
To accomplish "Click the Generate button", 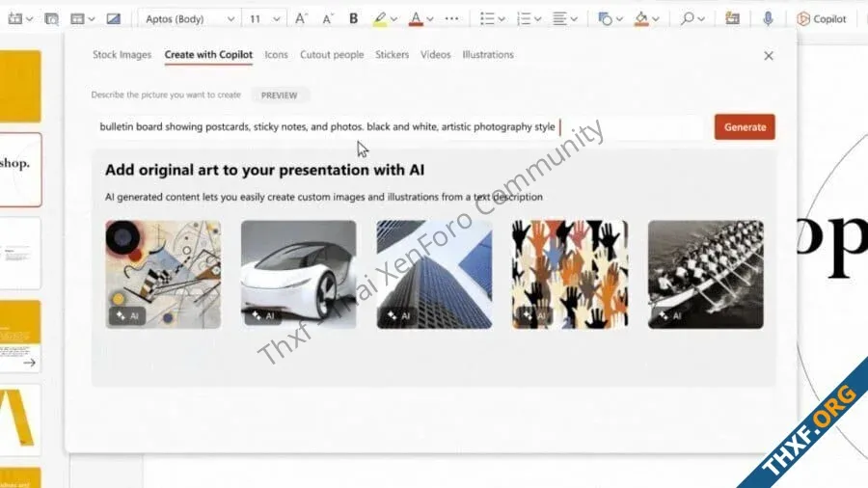I will click(x=745, y=126).
